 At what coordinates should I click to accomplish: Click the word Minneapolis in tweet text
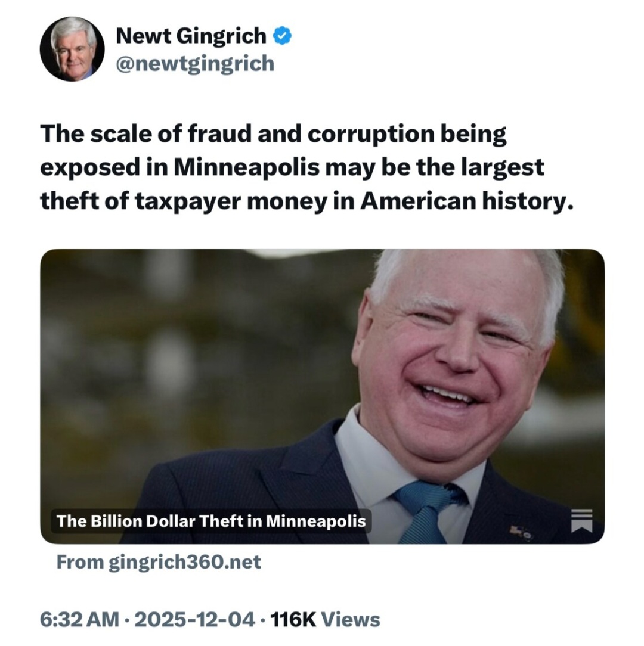[246, 167]
